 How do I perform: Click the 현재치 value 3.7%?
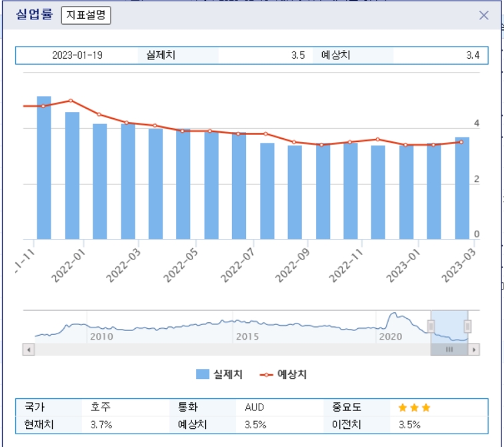(x=101, y=425)
